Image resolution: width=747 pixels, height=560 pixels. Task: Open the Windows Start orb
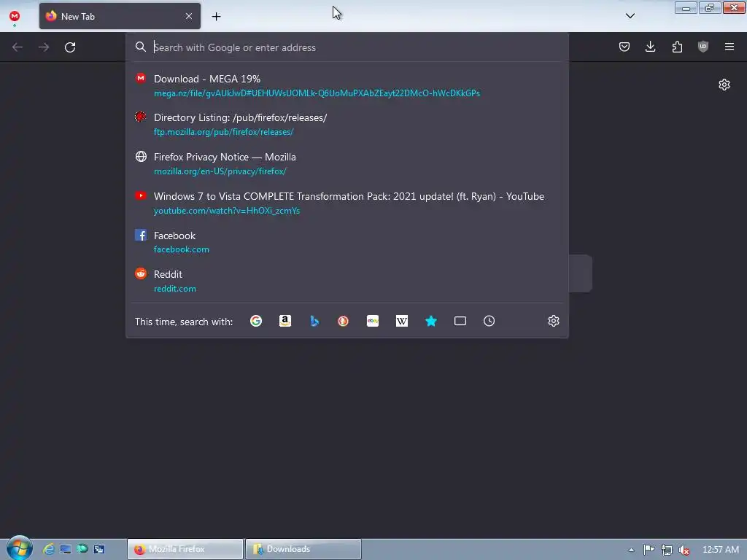(x=19, y=548)
